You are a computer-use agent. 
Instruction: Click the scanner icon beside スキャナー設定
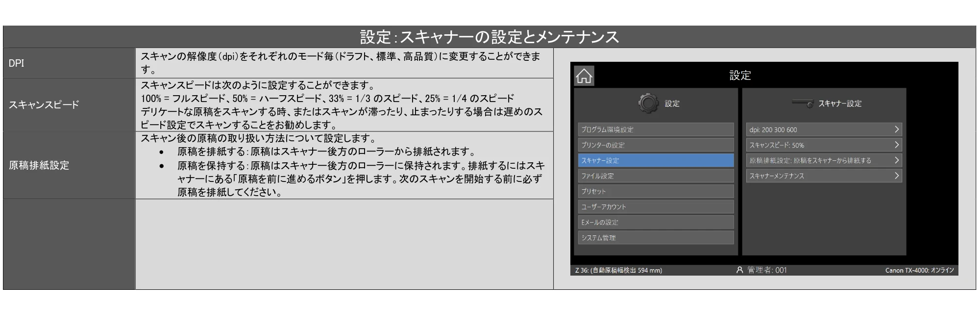803,103
